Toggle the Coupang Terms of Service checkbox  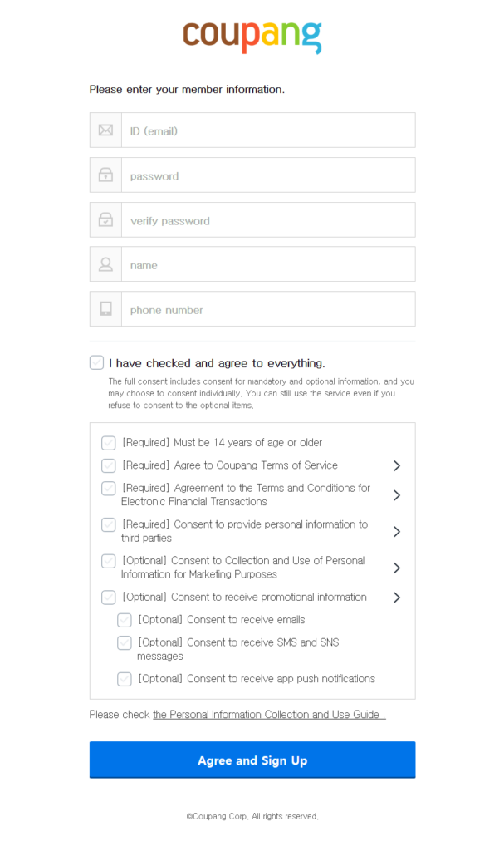(109, 465)
